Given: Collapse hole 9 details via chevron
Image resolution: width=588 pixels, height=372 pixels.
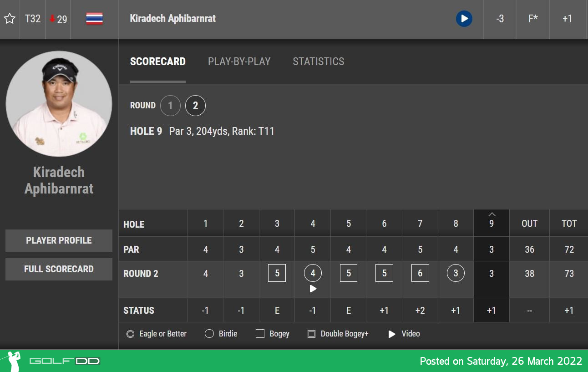Looking at the screenshot, I should tap(492, 214).
